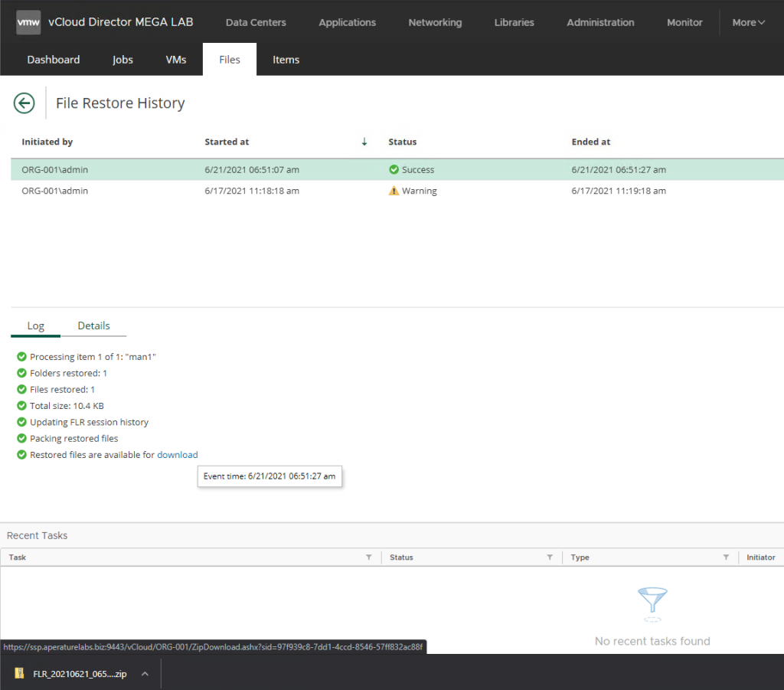Image resolution: width=784 pixels, height=690 pixels.
Task: Sort by Status column in restore history
Action: point(403,142)
